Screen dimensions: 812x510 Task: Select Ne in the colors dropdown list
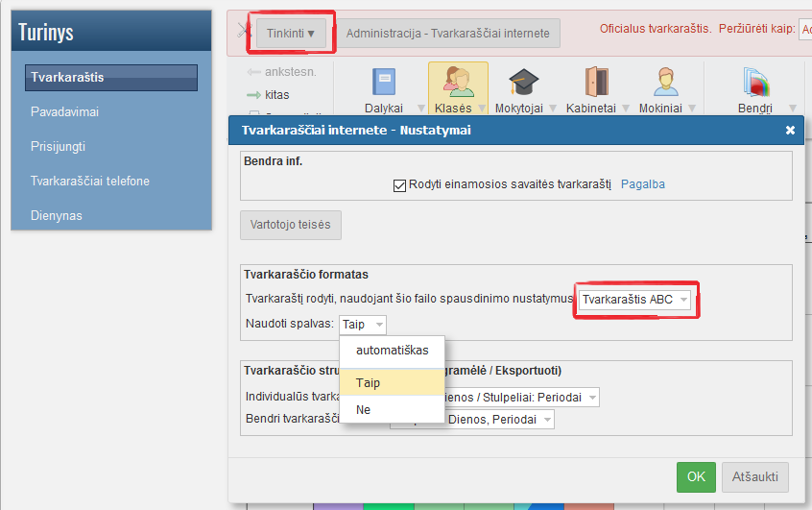(364, 409)
